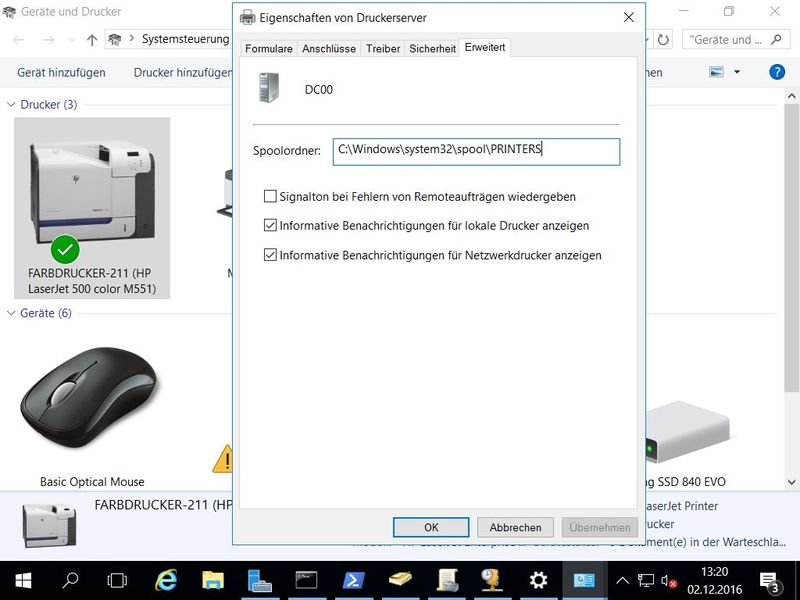The height and width of the screenshot is (600, 800).
Task: Click the refresh button in address bar
Action: pyautogui.click(x=663, y=40)
